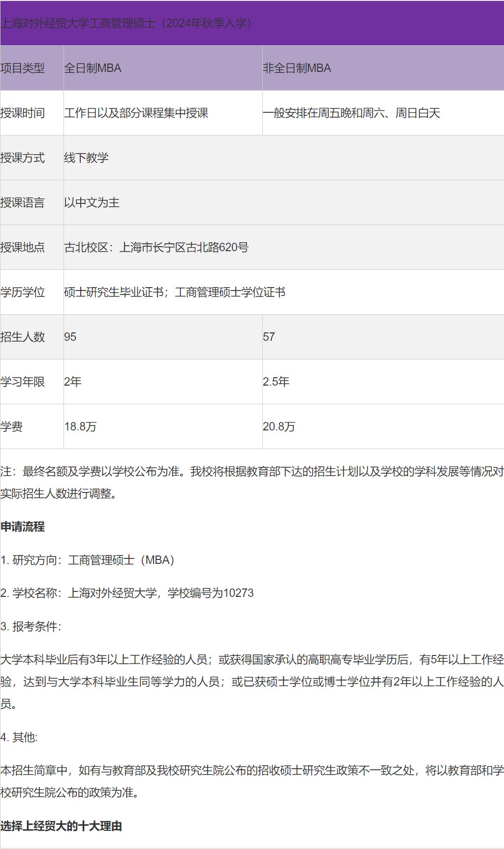Click the purple table title 上海对外经贸大学工商管理硕士
504x849 pixels.
(x=126, y=23)
